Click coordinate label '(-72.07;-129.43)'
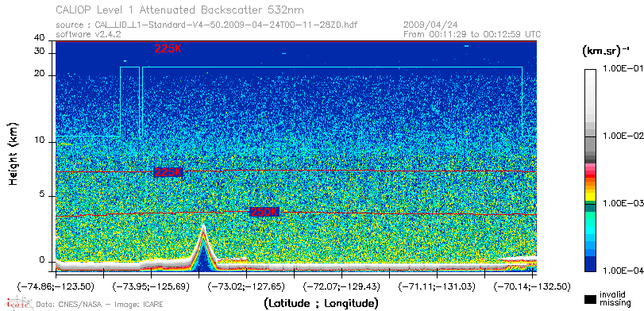Screen dimensions: 644x311 click(341, 286)
